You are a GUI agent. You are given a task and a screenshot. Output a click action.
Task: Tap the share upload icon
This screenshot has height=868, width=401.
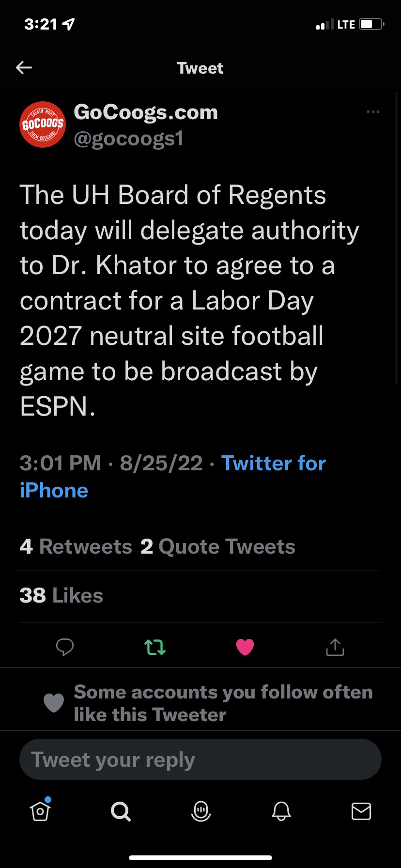(x=335, y=647)
